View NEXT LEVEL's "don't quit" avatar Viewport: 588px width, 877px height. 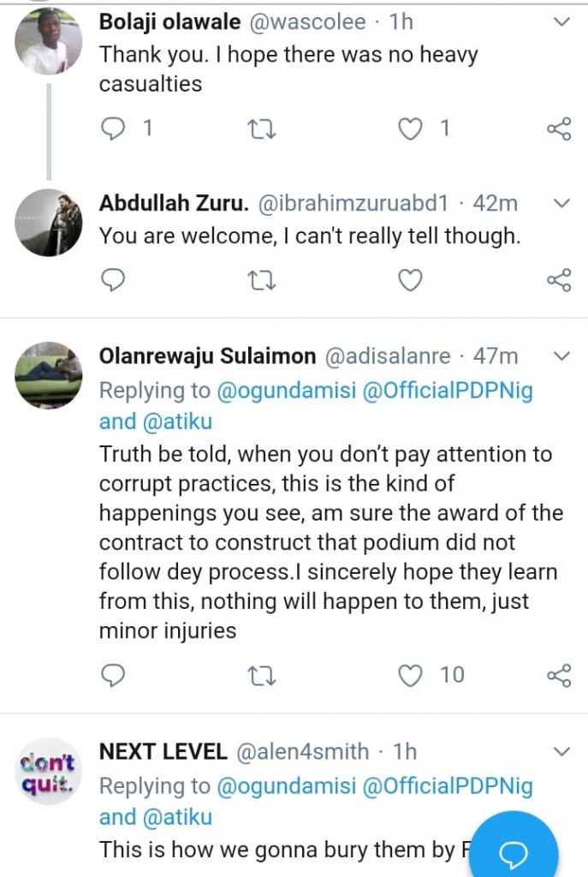tap(48, 767)
